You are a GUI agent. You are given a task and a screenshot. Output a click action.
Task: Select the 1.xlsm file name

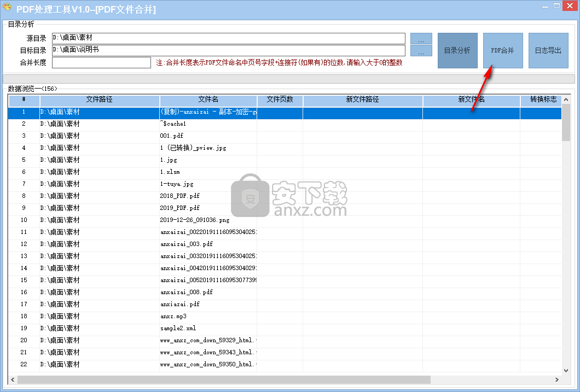point(170,172)
